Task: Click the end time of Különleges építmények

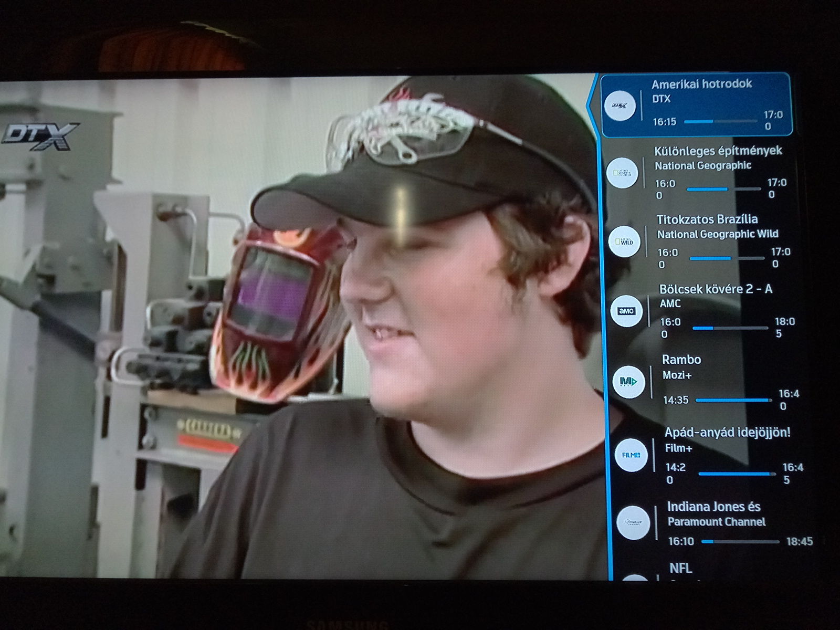Action: (777, 188)
